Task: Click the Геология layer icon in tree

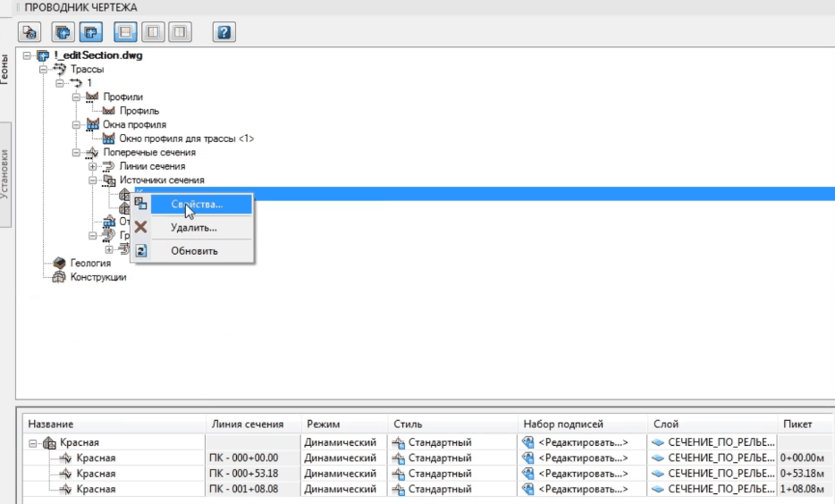Action: [x=61, y=263]
